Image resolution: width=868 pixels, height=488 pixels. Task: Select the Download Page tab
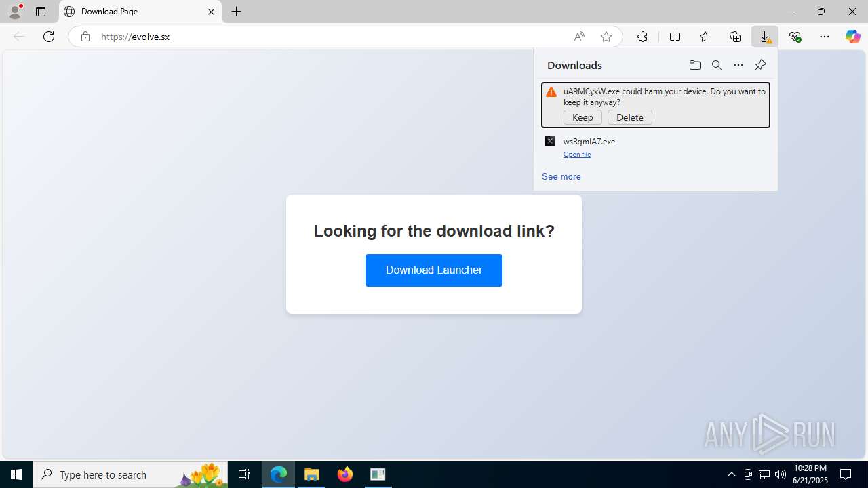click(x=140, y=12)
